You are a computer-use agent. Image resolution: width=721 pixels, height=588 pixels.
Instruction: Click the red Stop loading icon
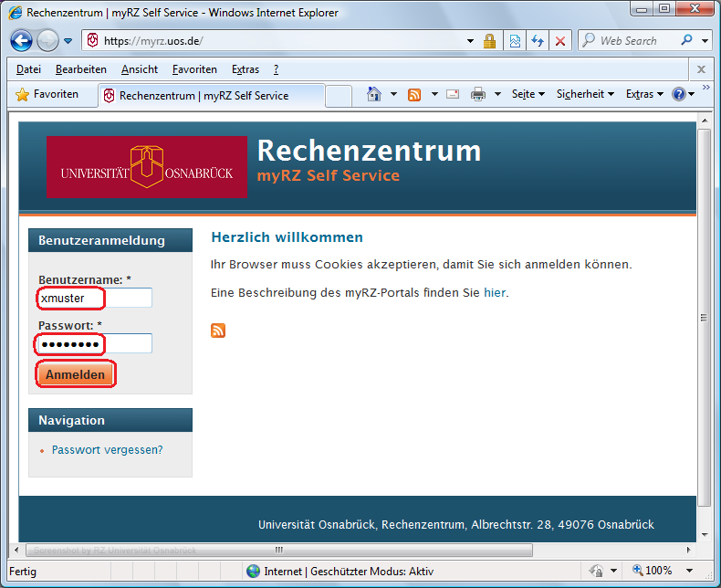(560, 41)
